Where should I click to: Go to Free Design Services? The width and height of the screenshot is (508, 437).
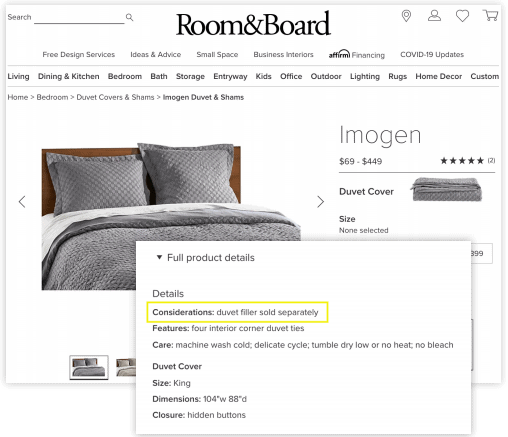coord(78,54)
